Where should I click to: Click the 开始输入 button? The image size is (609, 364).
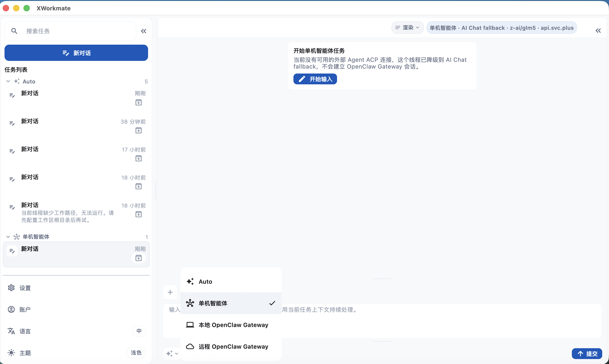(315, 79)
